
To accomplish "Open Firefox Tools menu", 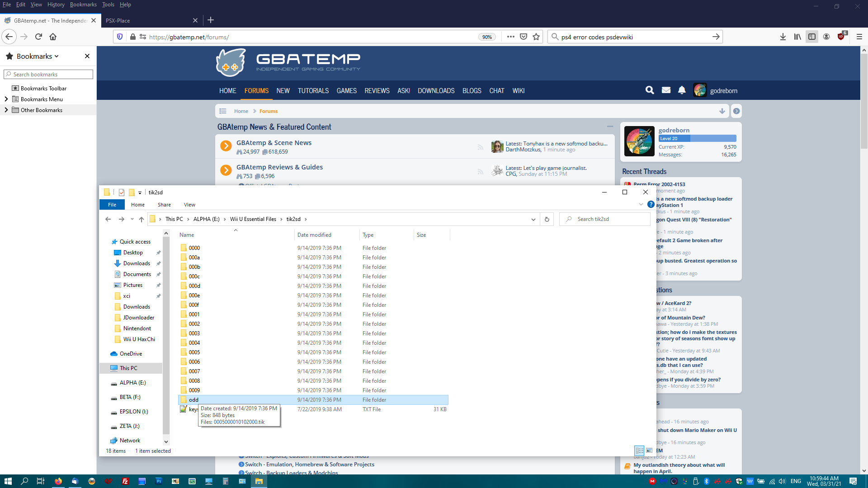I will click(108, 5).
